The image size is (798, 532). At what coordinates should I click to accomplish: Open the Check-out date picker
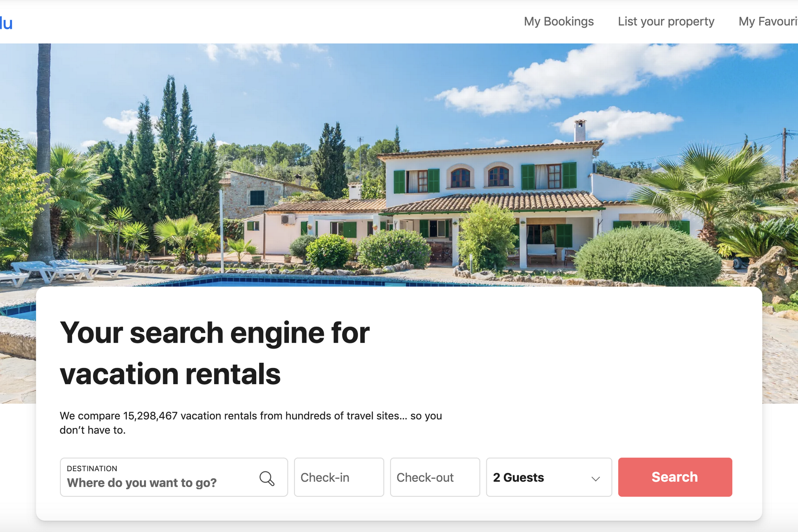tap(435, 477)
